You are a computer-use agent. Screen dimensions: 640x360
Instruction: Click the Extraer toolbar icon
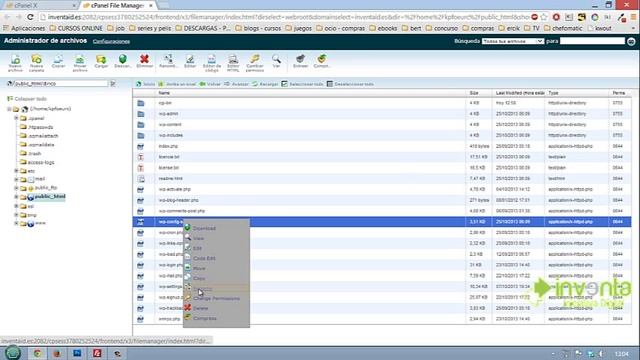[300, 61]
